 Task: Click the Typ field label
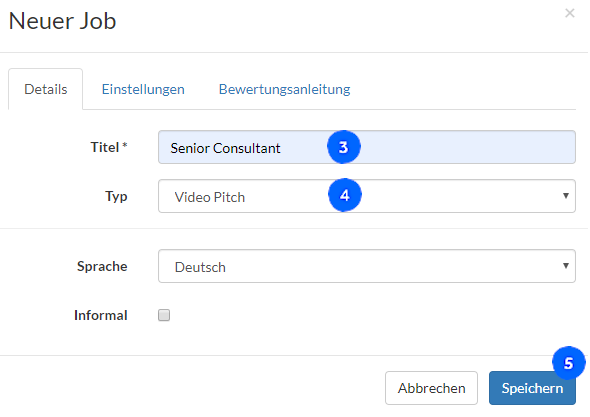tap(116, 196)
